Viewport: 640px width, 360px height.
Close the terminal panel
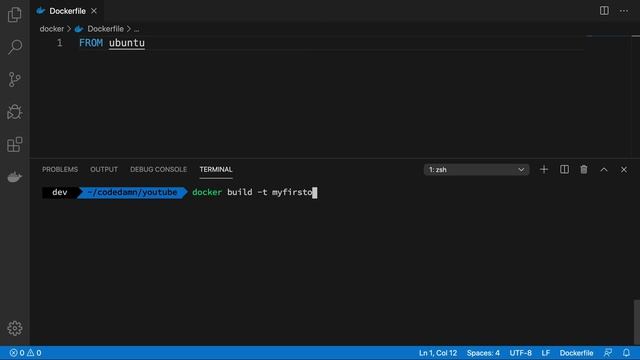(x=624, y=169)
